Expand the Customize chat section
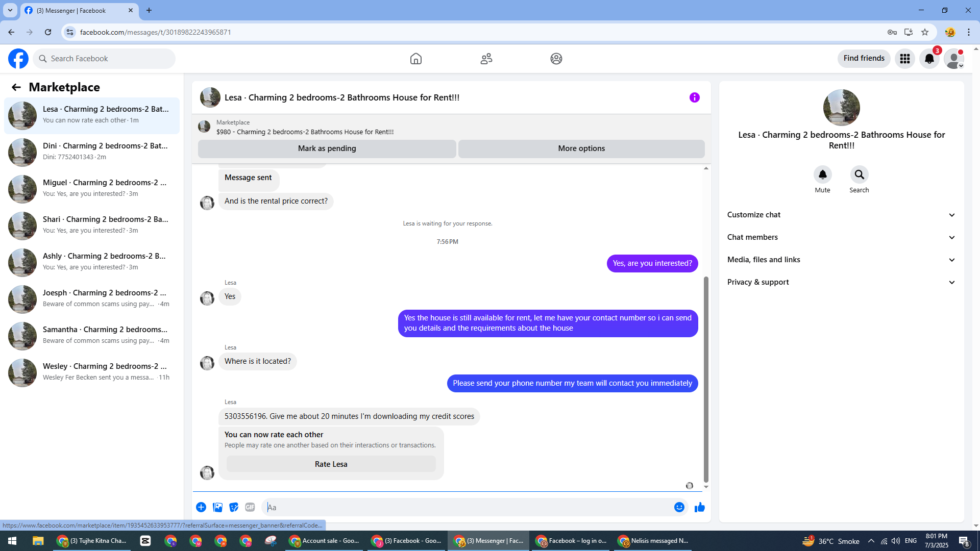Screen dimensions: 980x551 (x=841, y=215)
